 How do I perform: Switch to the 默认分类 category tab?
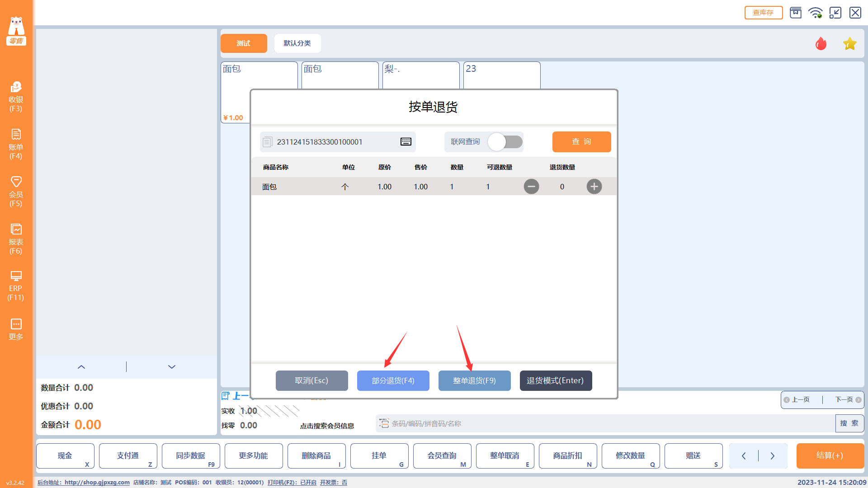click(297, 43)
